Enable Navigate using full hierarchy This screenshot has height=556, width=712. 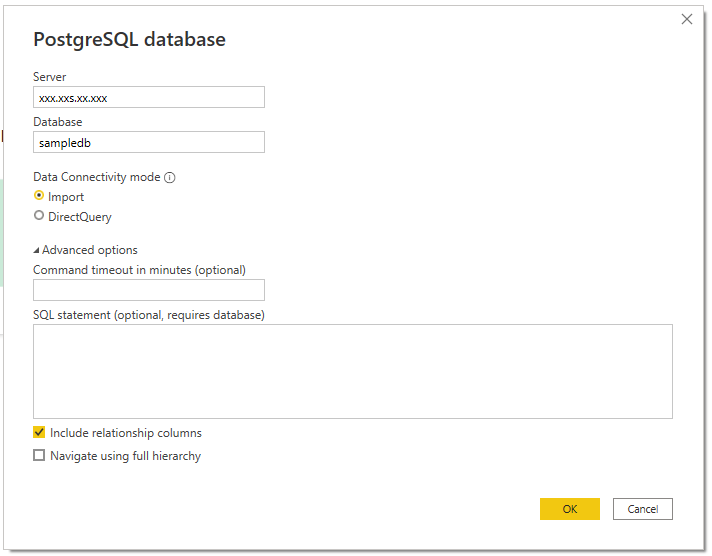39,455
